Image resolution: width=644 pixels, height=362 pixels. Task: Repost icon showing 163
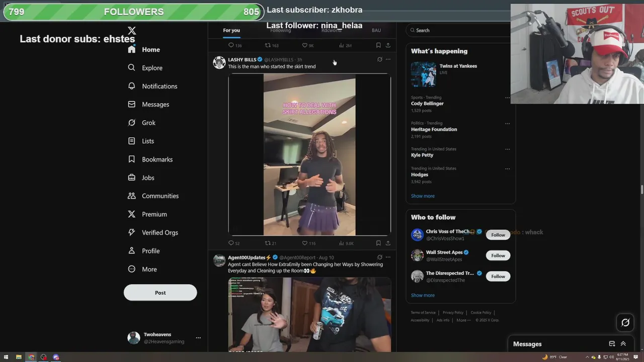pyautogui.click(x=268, y=45)
